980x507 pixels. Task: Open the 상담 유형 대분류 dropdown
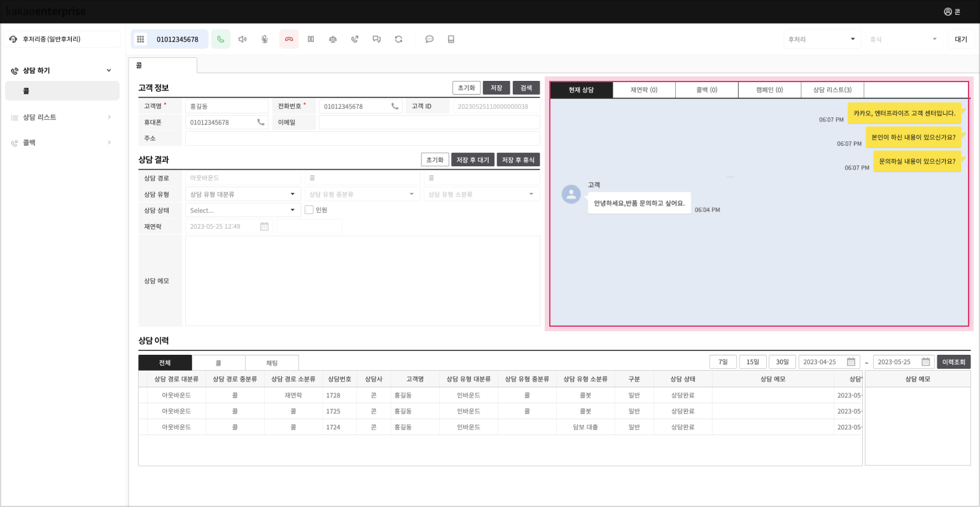point(242,194)
